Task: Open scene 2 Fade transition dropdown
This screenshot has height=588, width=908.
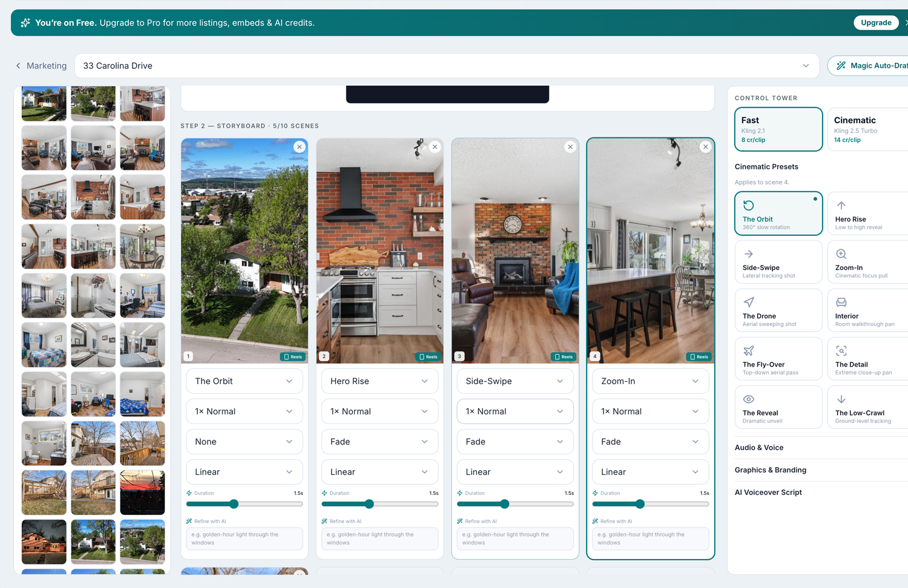Action: pos(380,442)
